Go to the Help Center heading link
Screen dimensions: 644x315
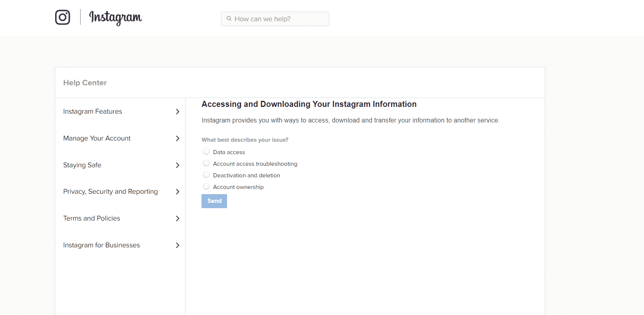click(x=85, y=83)
